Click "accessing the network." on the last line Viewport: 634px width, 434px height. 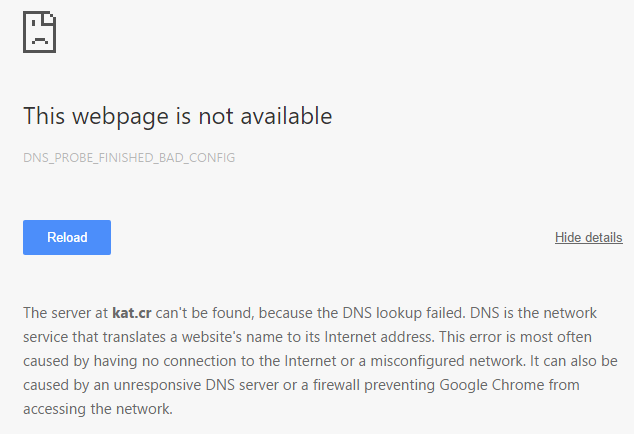point(98,408)
